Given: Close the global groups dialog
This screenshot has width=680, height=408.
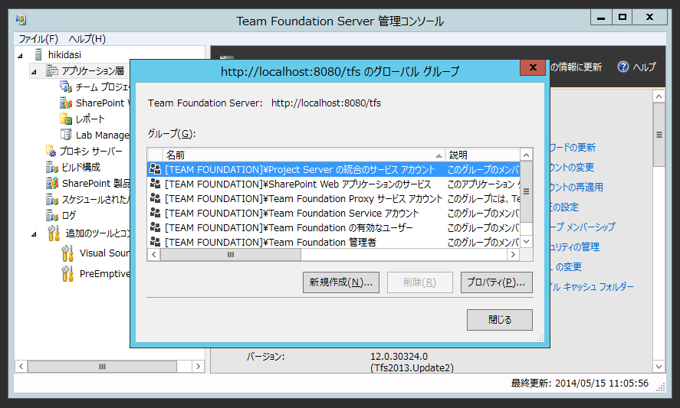Looking at the screenshot, I should (x=533, y=67).
